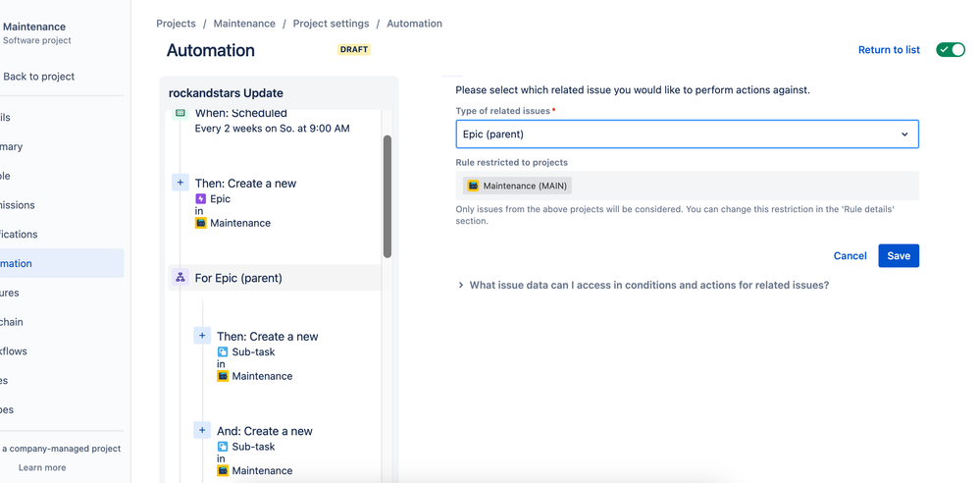Screen dimensions: 980x483
Task: Click Sub-task icon under And: Create a new
Action: 223,447
